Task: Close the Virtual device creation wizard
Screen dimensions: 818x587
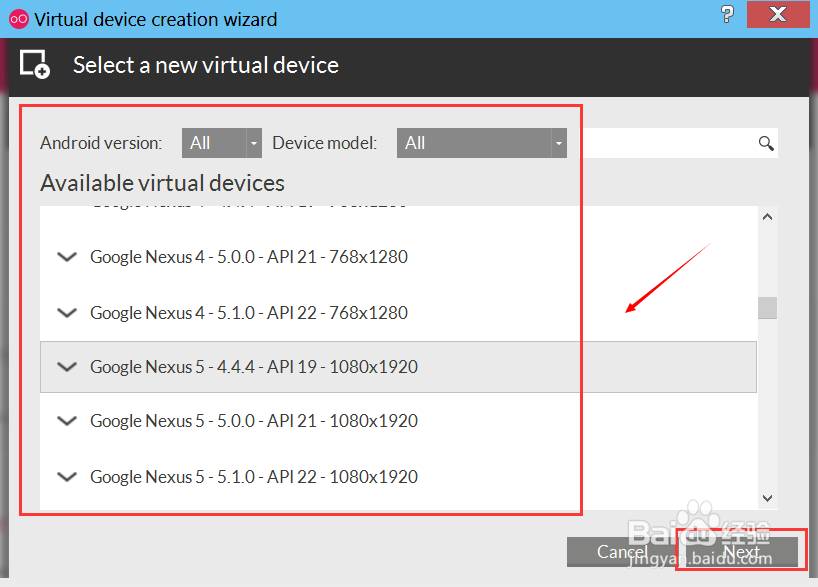Action: (778, 14)
